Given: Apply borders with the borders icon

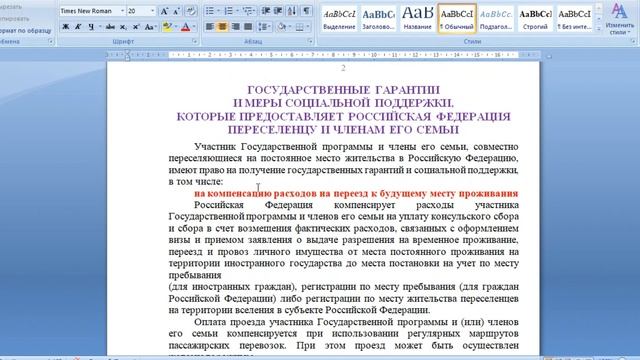Looking at the screenshot, I should 300,27.
